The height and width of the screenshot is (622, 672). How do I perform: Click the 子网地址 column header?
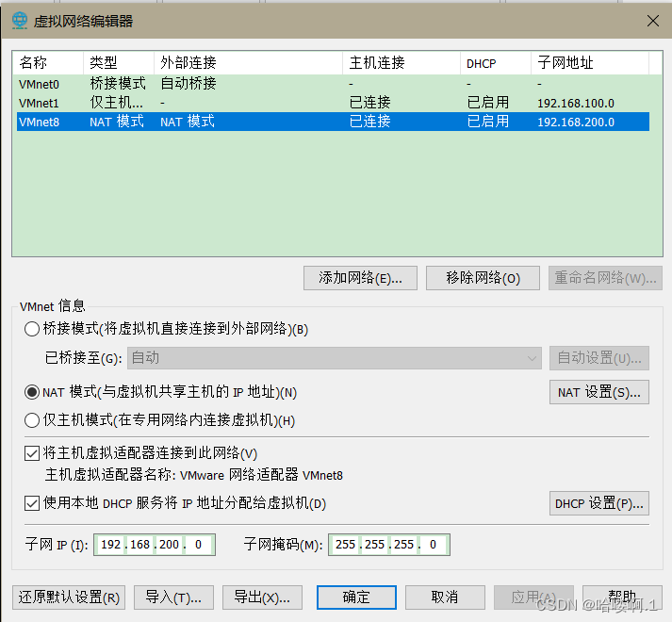(x=590, y=63)
